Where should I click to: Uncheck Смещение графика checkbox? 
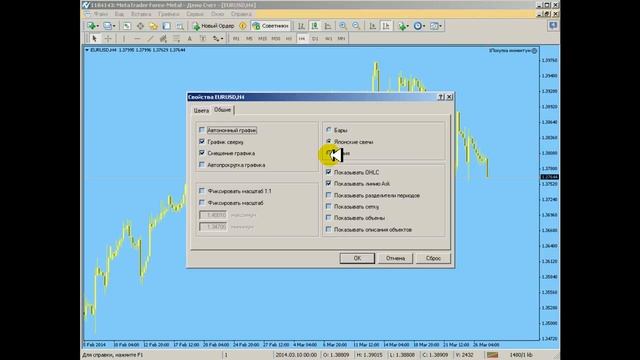click(x=202, y=153)
